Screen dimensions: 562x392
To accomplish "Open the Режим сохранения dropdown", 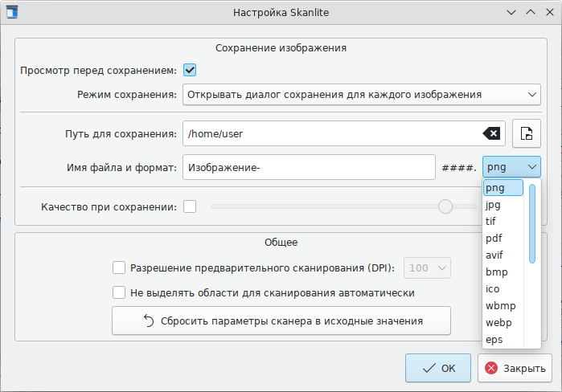I will [361, 95].
